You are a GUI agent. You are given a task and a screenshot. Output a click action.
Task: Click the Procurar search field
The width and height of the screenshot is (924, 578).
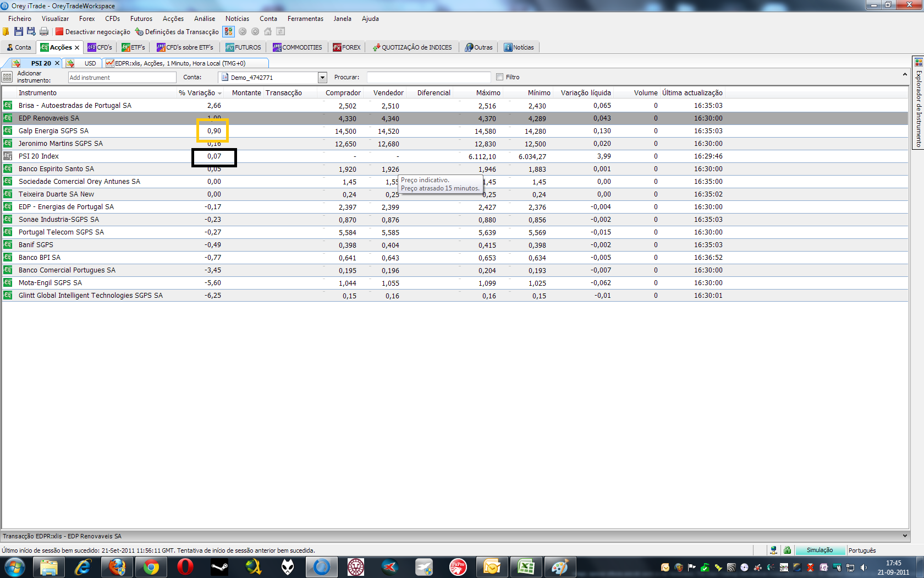click(428, 78)
